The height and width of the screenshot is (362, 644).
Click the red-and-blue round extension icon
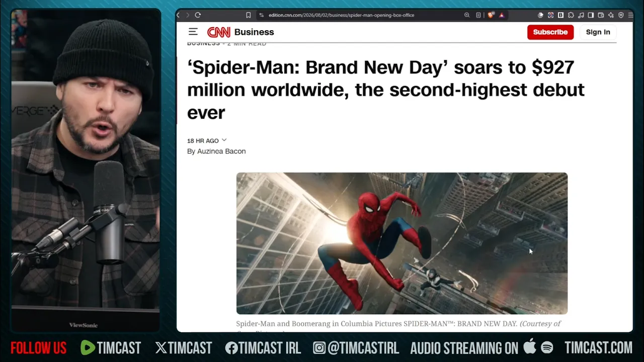[550, 15]
